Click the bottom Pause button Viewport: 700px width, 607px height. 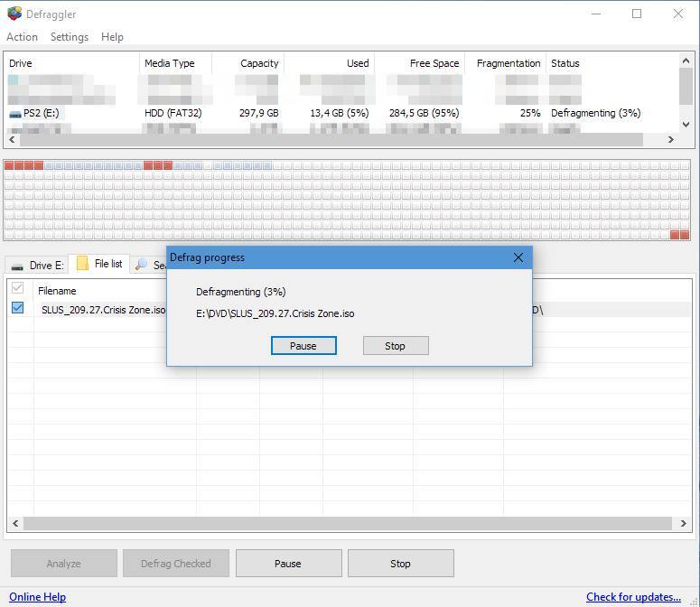click(x=288, y=564)
